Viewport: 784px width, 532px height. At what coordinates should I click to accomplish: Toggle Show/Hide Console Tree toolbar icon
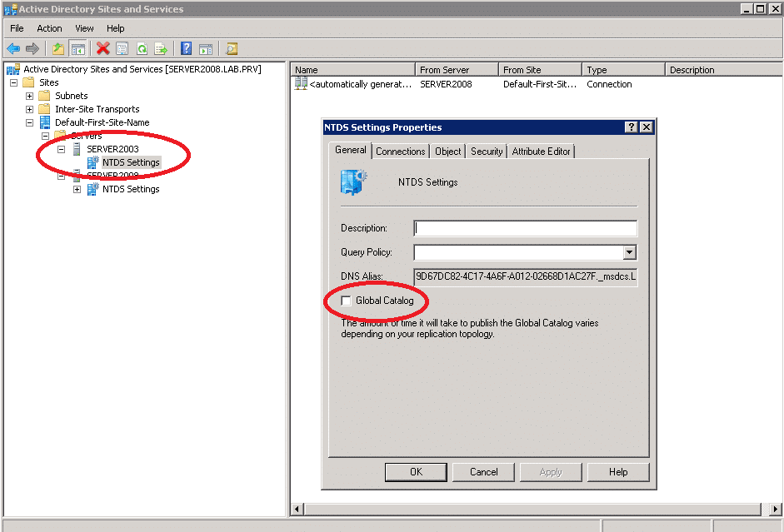pyautogui.click(x=78, y=48)
